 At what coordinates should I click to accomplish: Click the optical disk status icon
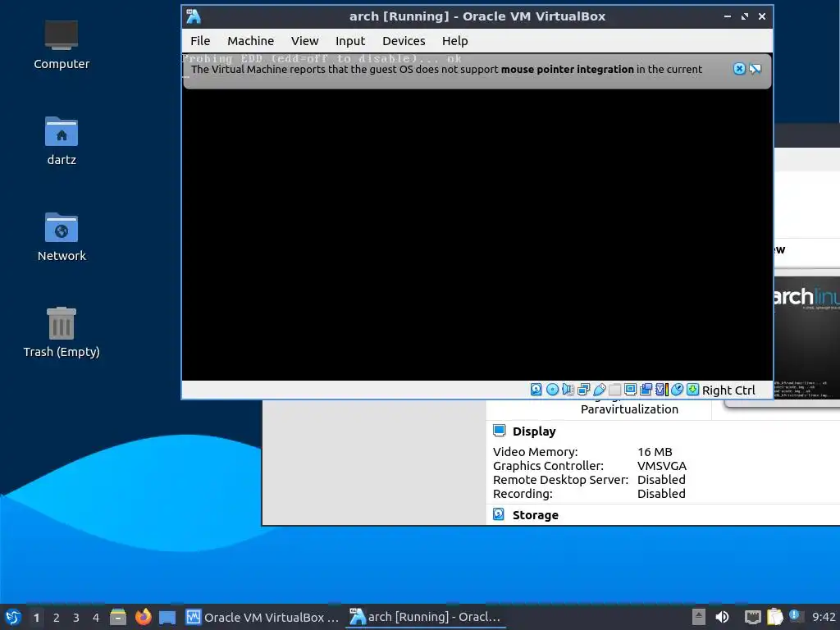[552, 390]
